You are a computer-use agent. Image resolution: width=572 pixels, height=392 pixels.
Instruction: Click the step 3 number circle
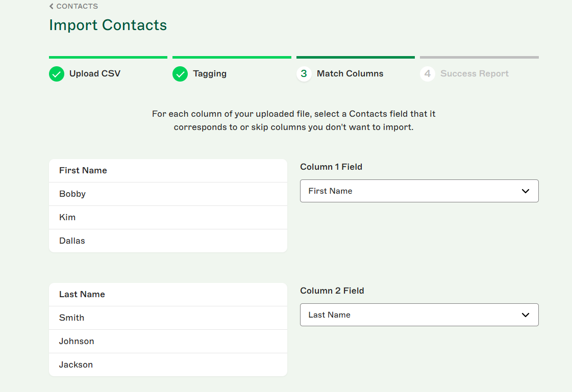[304, 74]
